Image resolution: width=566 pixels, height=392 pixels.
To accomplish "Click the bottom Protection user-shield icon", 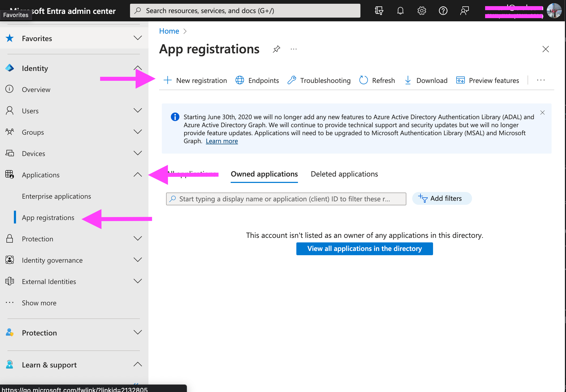I will click(10, 333).
